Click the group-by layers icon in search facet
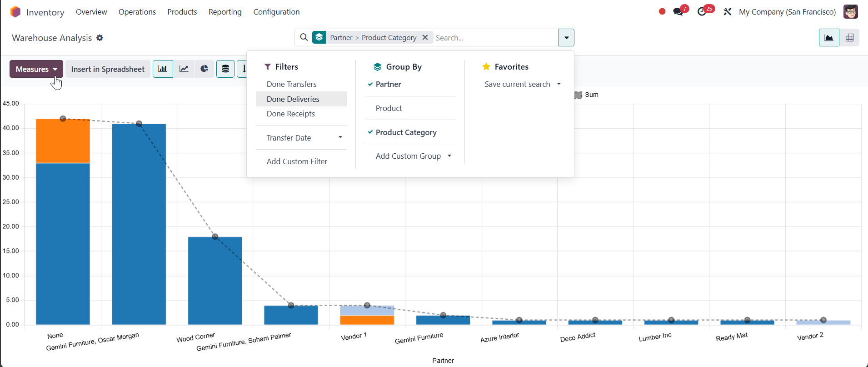Screen dimensions: 868x367 point(319,37)
